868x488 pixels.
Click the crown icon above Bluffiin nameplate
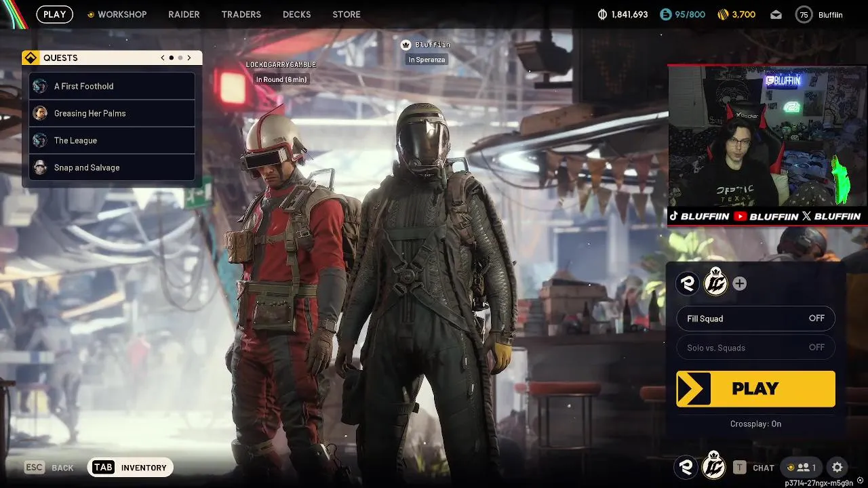(406, 45)
